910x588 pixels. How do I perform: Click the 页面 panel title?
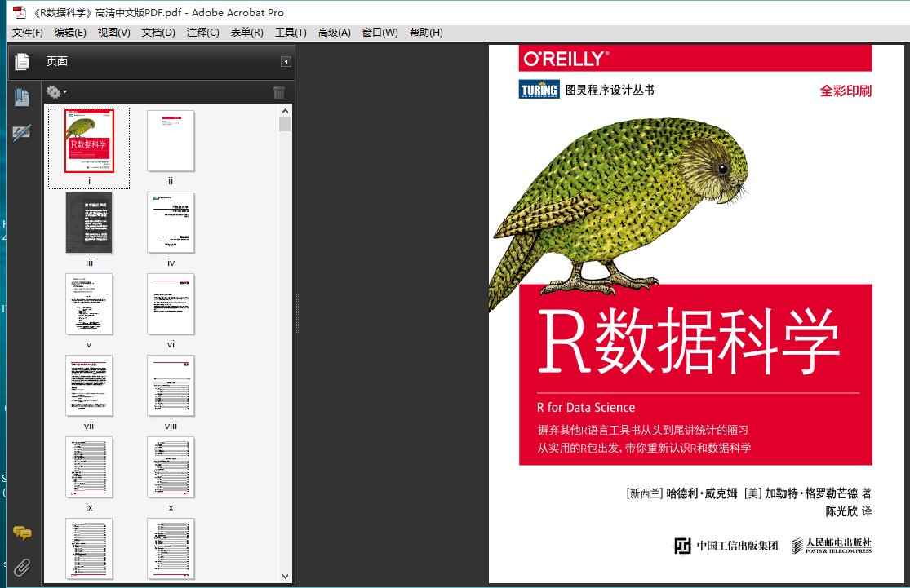57,61
